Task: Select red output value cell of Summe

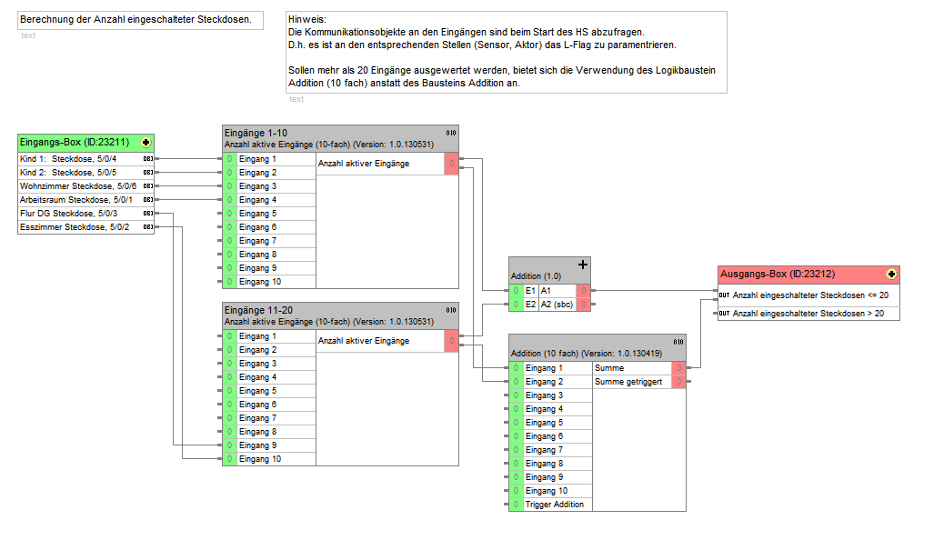Action: 678,368
